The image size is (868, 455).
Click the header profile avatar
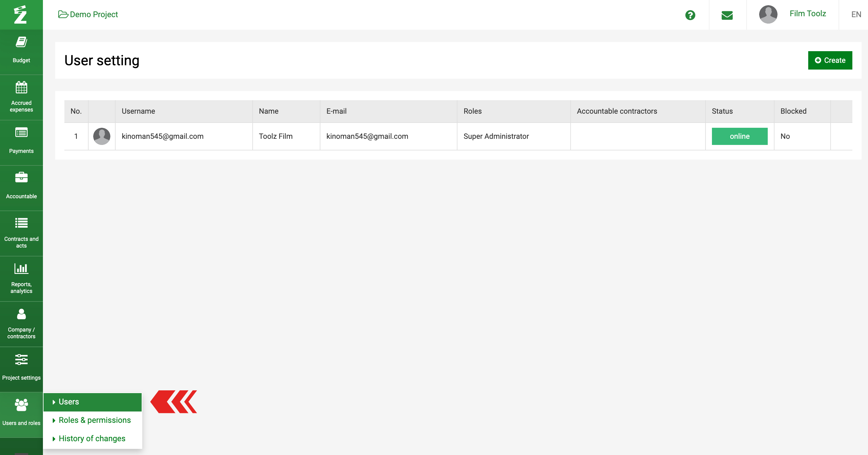tap(768, 14)
